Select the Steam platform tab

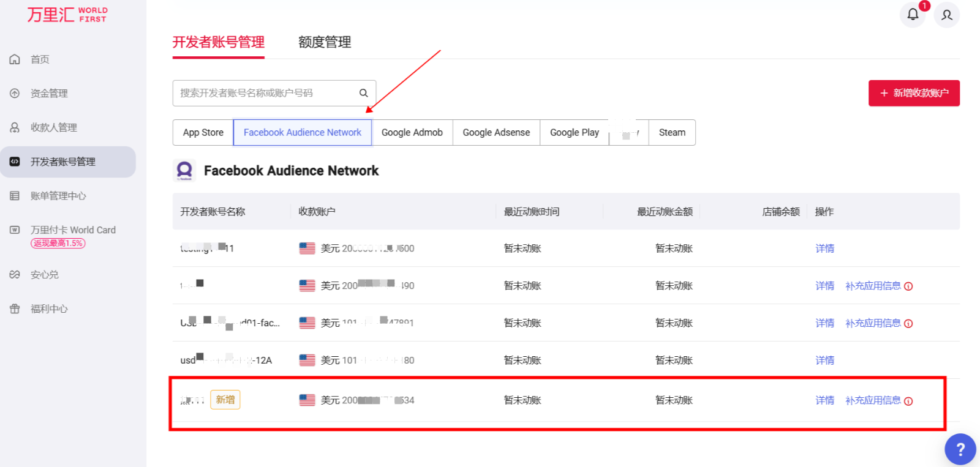point(672,133)
